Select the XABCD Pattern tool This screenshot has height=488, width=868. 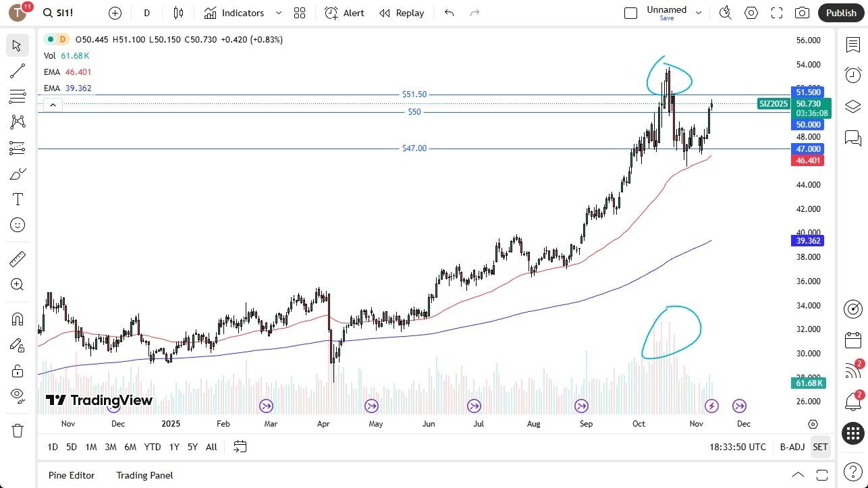point(17,121)
